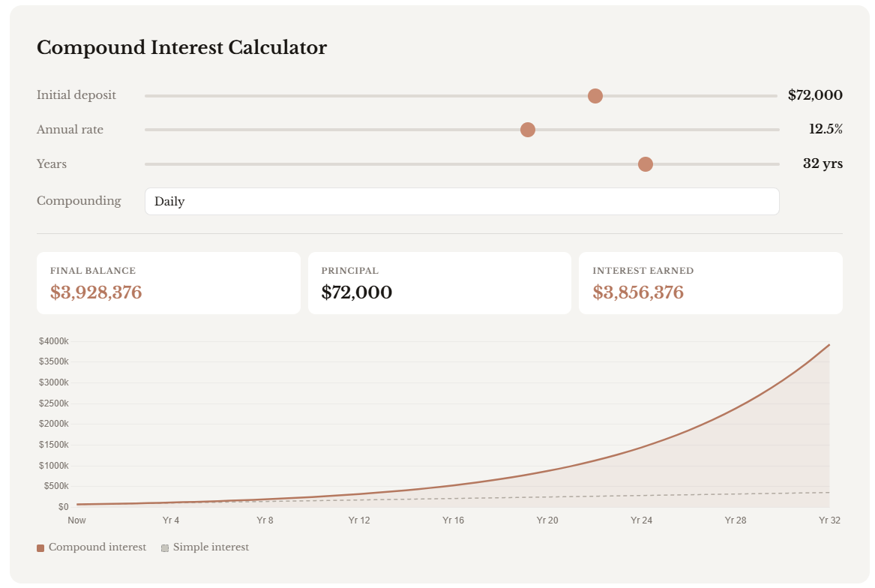
Task: Open the Compounding dropdown showing Daily
Action: tap(462, 201)
